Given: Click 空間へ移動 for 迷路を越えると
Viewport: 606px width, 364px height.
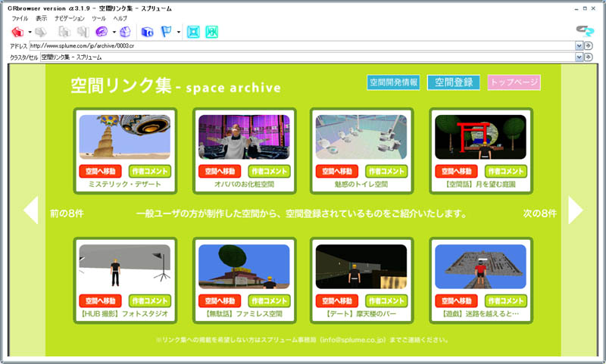Looking at the screenshot, I should [x=457, y=301].
